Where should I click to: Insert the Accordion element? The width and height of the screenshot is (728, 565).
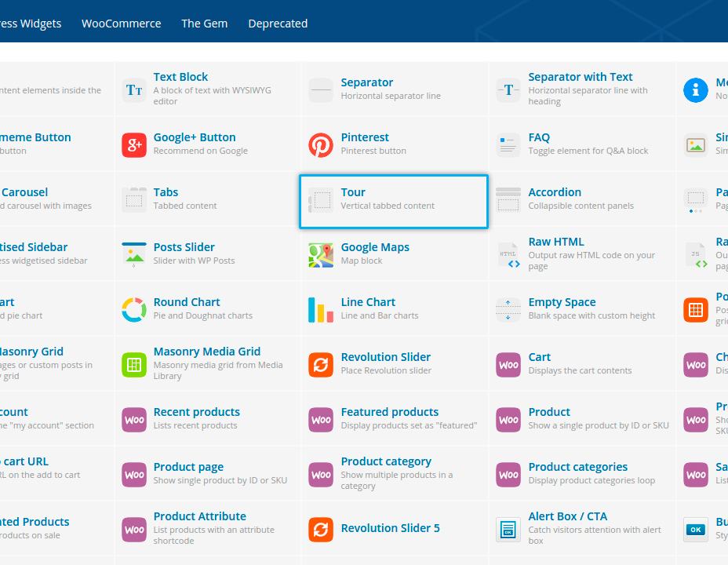[x=555, y=192]
